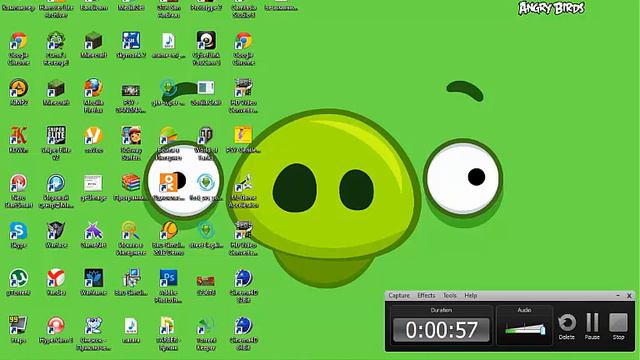
Task: Open the Sniper Elite V2 shortcut
Action: point(56,136)
